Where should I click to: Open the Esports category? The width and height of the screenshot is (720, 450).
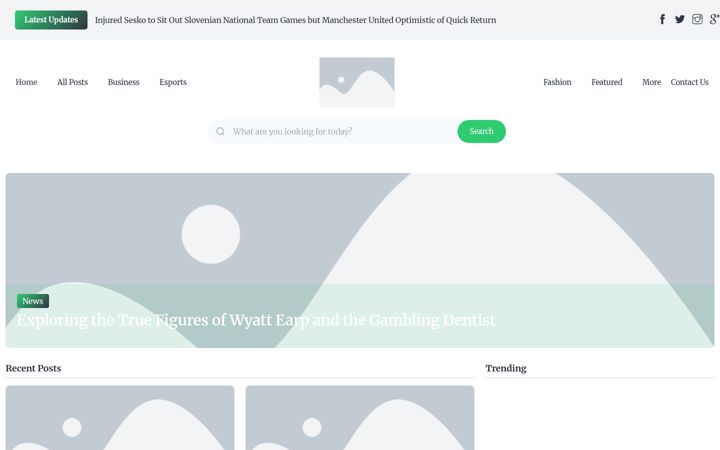click(173, 82)
